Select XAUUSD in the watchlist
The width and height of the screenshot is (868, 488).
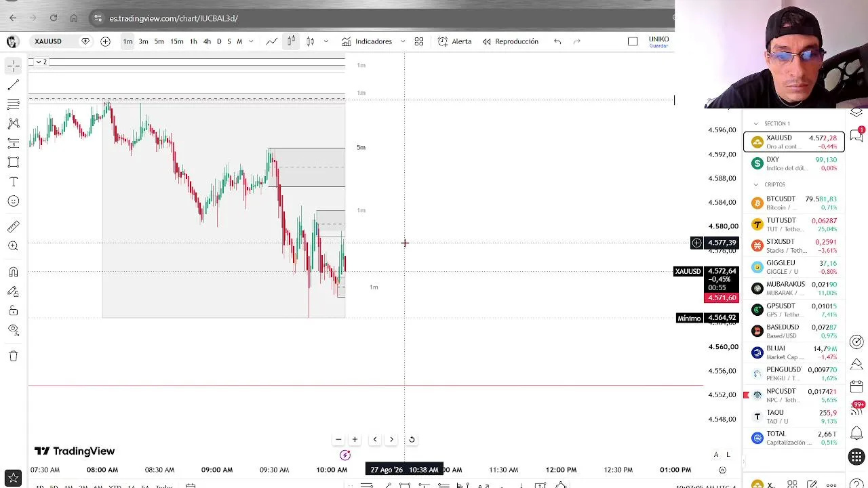[x=794, y=142]
